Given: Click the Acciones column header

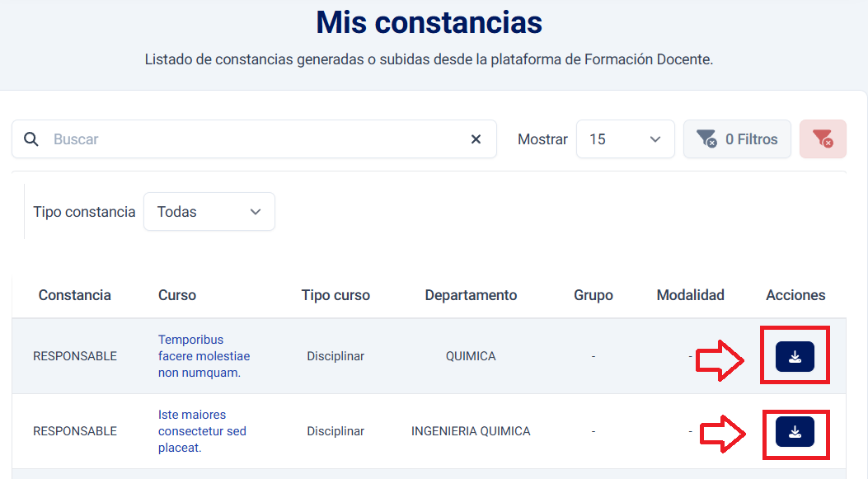Looking at the screenshot, I should [795, 295].
